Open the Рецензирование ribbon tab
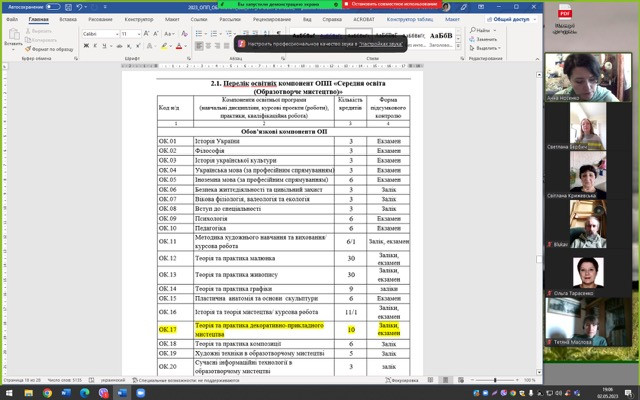The width and height of the screenshot is (640, 400). (271, 19)
